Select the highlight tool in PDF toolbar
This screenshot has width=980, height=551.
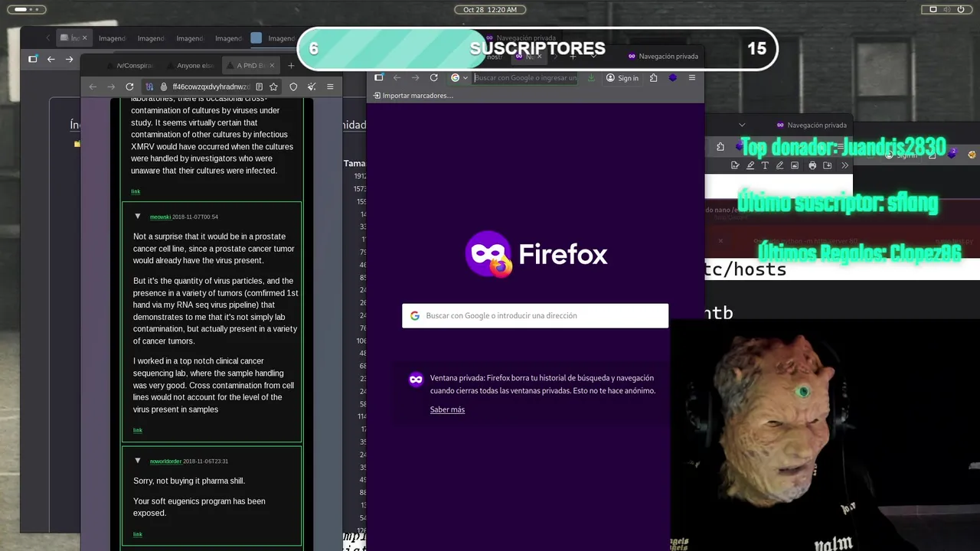click(750, 165)
